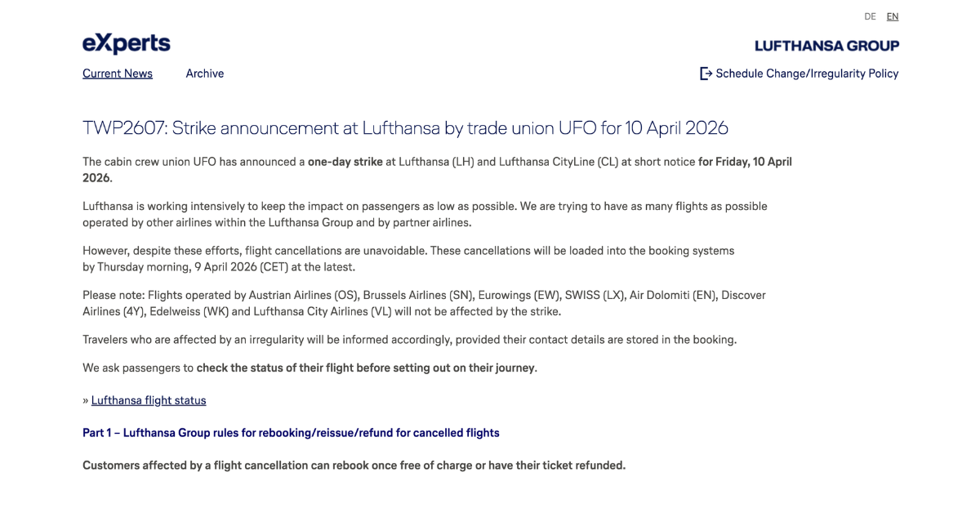This screenshot has height=513, width=980.
Task: Click the 'Travelers who are affected' paragraph
Action: 409,340
